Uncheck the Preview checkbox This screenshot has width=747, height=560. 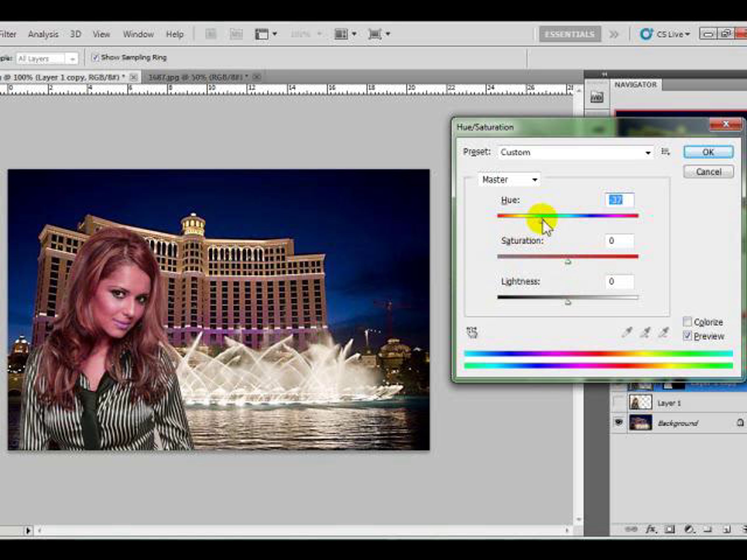(x=687, y=336)
